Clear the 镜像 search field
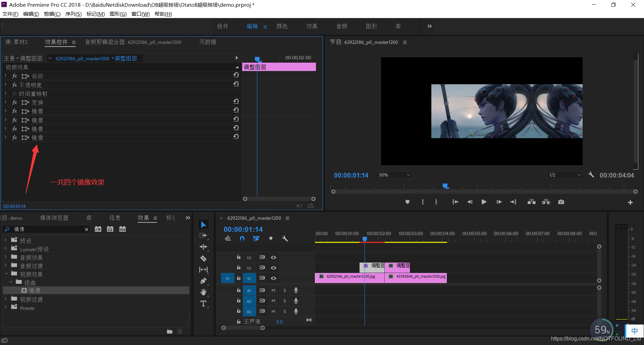 tap(87, 229)
